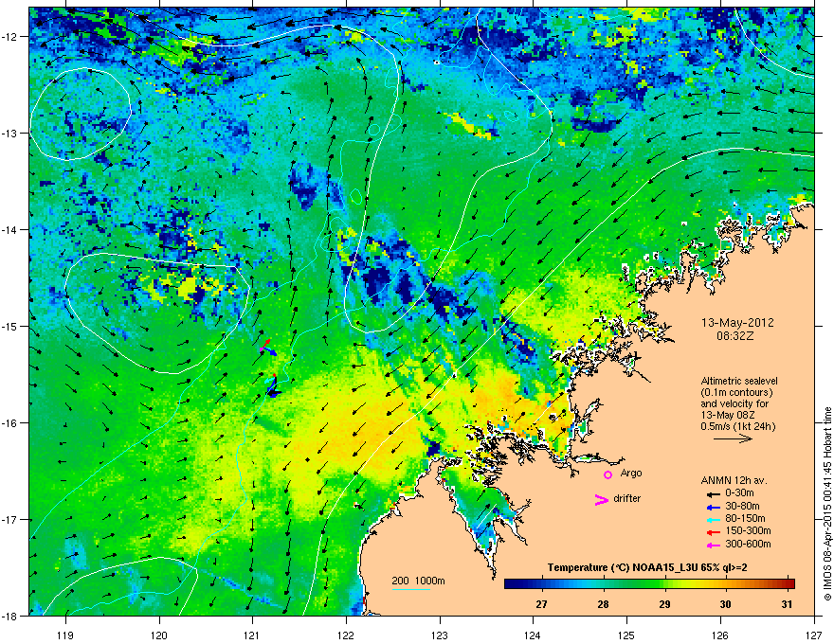
Task: Click the cyan 80-150m arrow in ANMN legend
Action: pyautogui.click(x=713, y=519)
